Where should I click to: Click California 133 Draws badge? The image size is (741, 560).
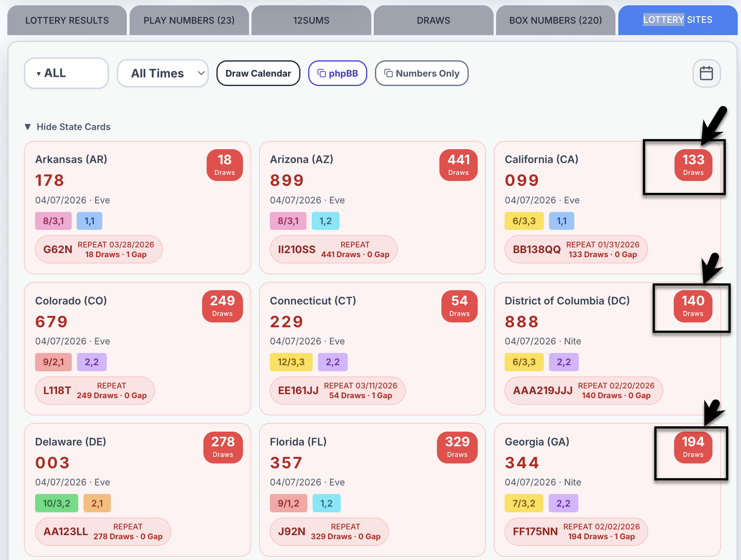click(x=693, y=165)
